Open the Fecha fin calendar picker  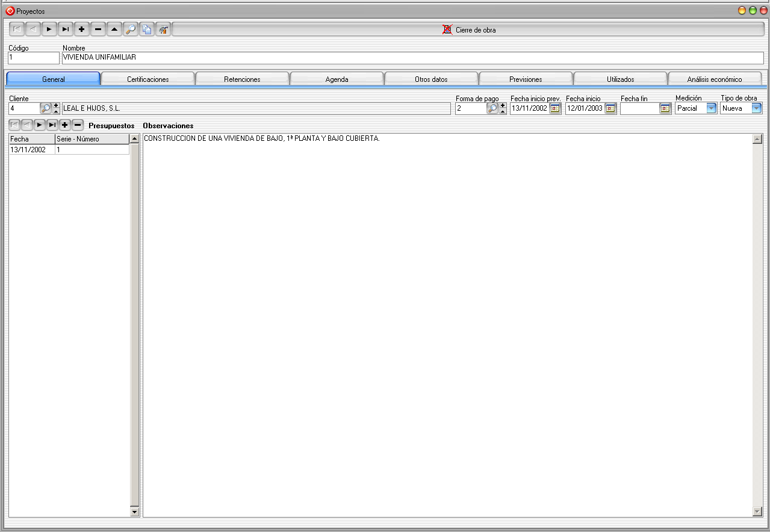pos(665,108)
